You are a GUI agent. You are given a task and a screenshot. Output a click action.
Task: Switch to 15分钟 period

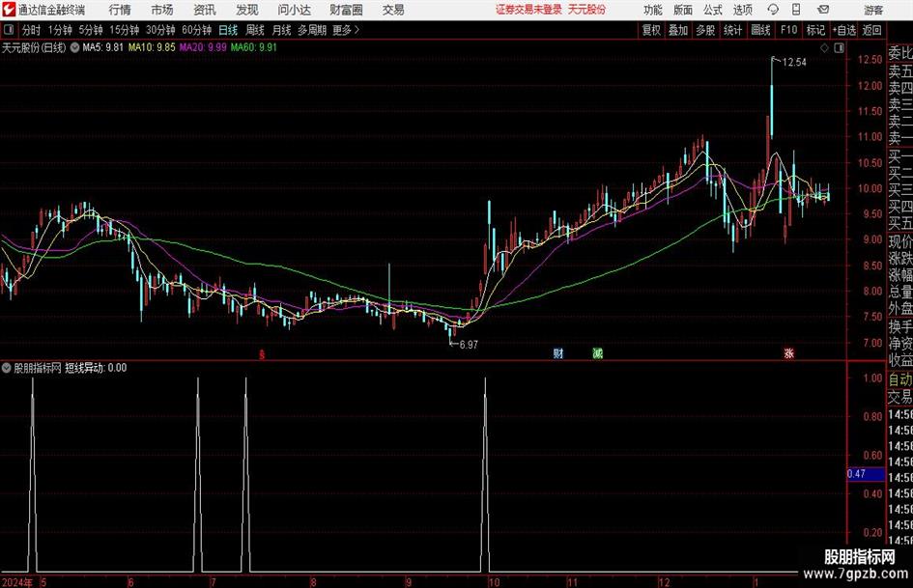click(124, 30)
